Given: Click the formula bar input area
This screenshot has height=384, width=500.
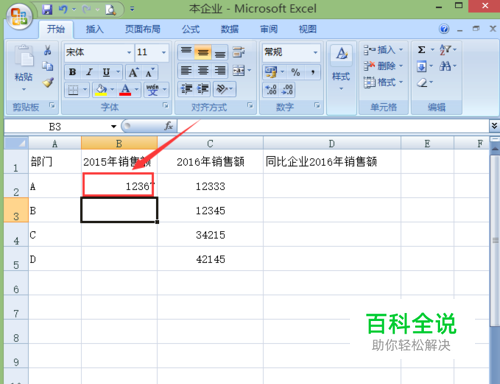Looking at the screenshot, I should 333,126.
